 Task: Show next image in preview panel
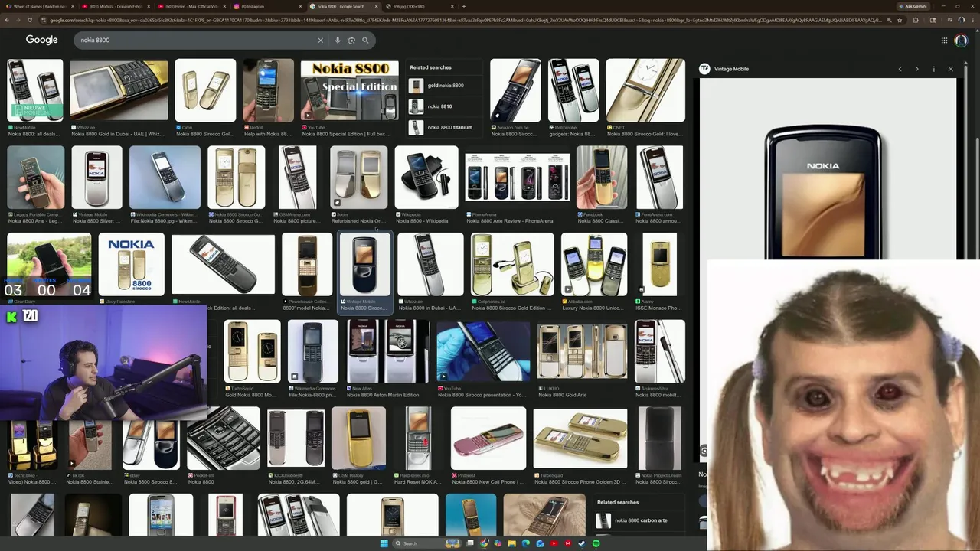click(x=916, y=69)
